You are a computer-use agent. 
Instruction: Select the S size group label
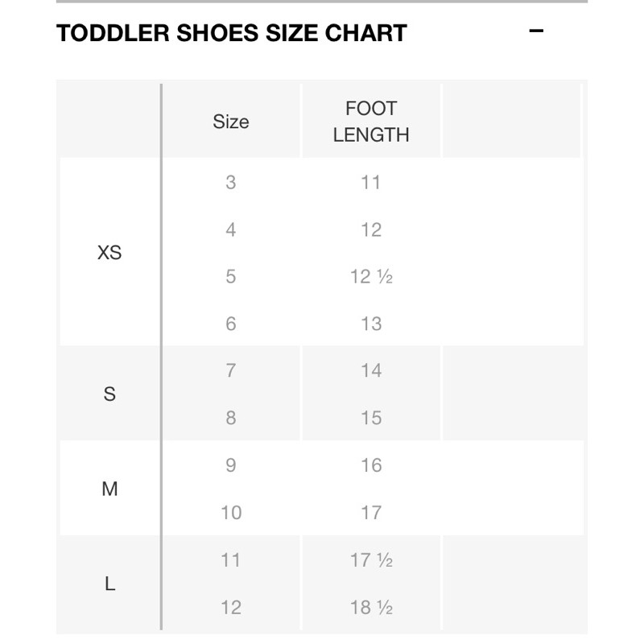[x=109, y=394]
